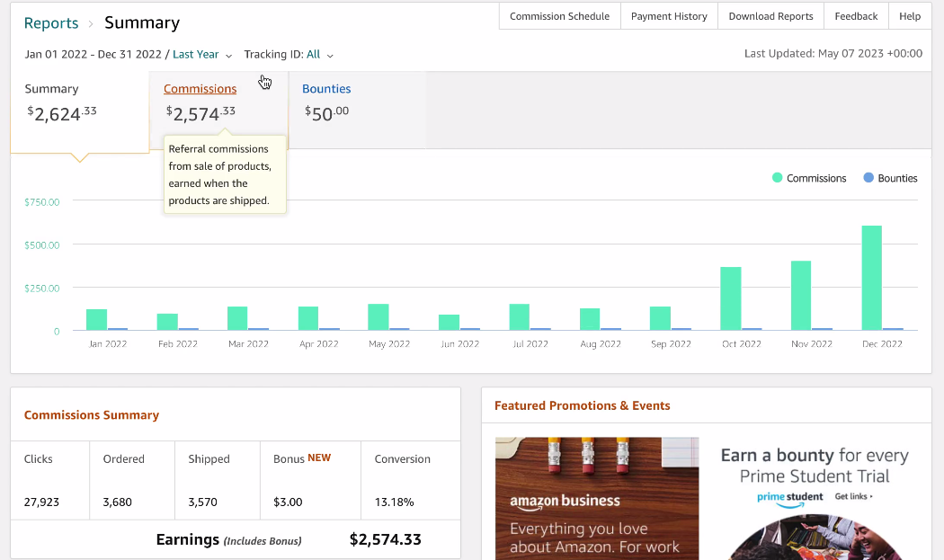
Task: Click the 'Dec 2022' axis label
Action: (882, 344)
